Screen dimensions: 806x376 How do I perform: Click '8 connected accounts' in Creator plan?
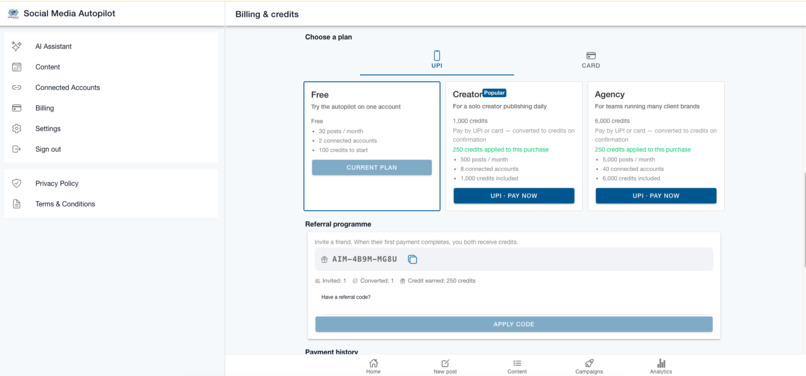[x=489, y=169]
